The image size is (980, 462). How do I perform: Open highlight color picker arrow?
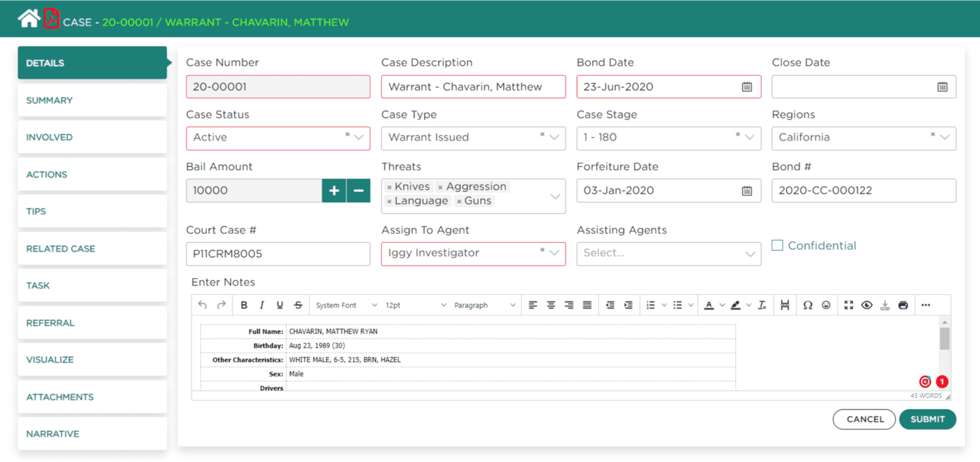pyautogui.click(x=748, y=305)
